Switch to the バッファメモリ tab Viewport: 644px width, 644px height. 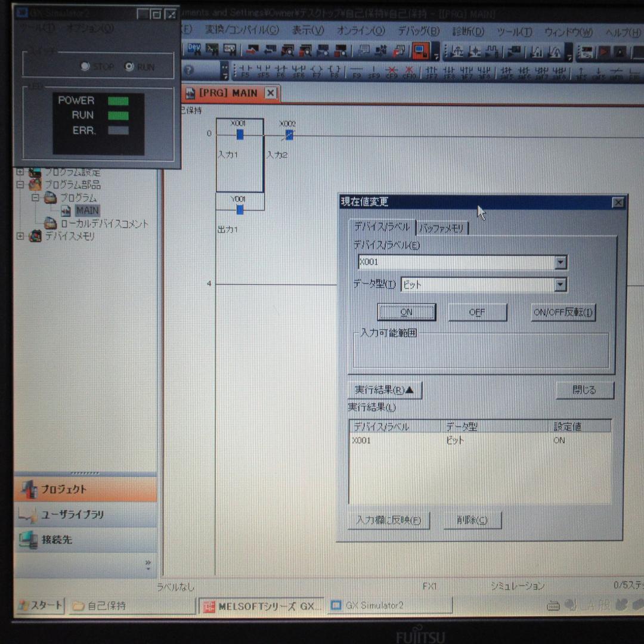pyautogui.click(x=442, y=228)
